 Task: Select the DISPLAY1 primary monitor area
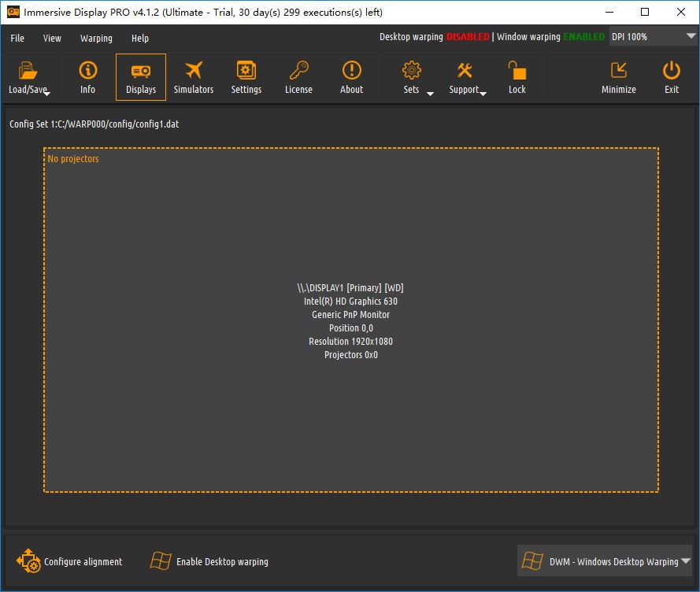click(x=351, y=320)
